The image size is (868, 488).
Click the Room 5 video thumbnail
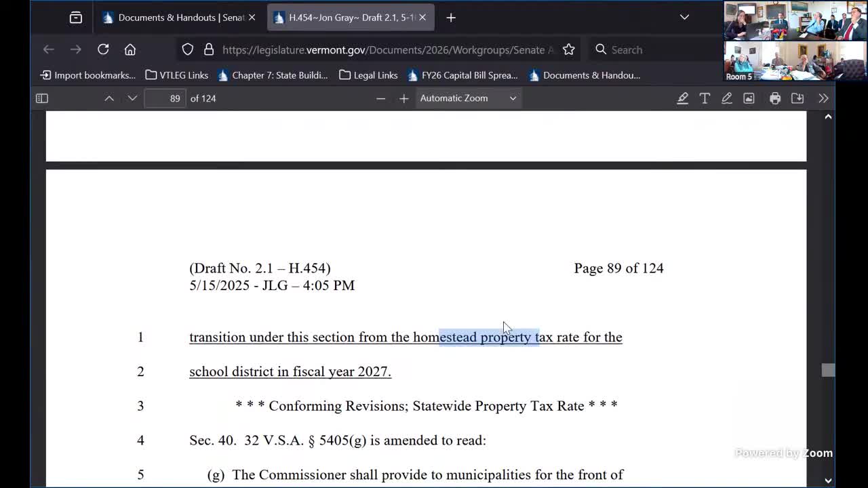(x=795, y=62)
